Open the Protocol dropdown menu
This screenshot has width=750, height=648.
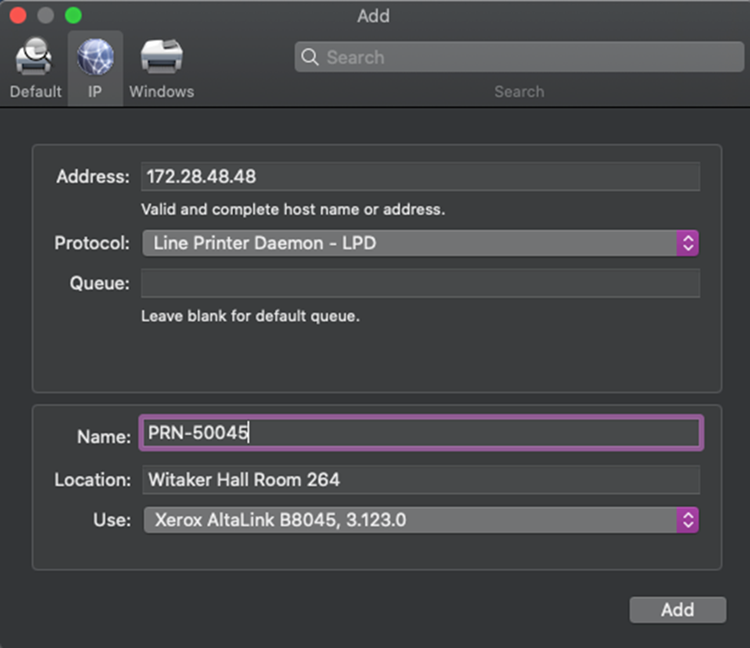(x=410, y=243)
